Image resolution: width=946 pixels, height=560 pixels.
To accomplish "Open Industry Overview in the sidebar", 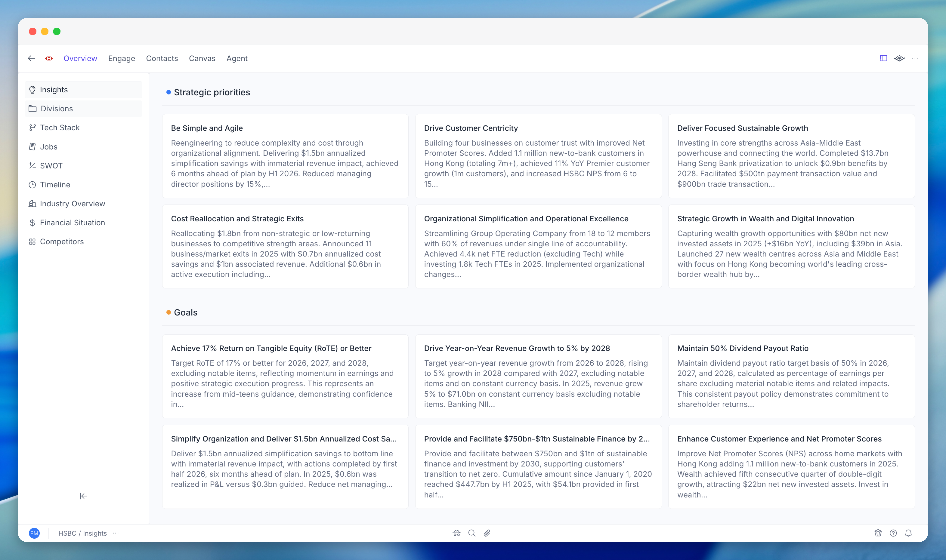I will coord(83,203).
